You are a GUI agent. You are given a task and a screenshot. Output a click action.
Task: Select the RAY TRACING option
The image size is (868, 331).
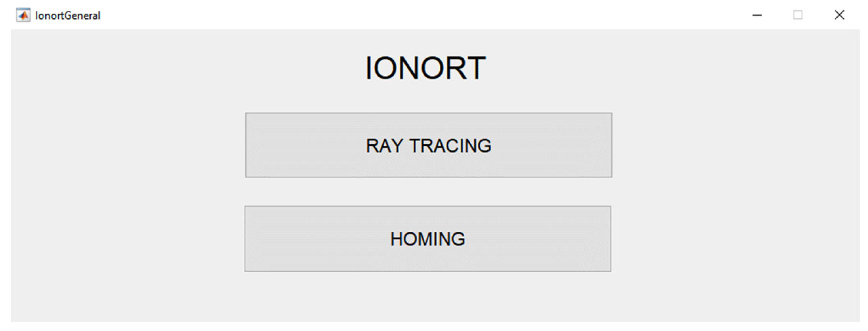coord(428,145)
